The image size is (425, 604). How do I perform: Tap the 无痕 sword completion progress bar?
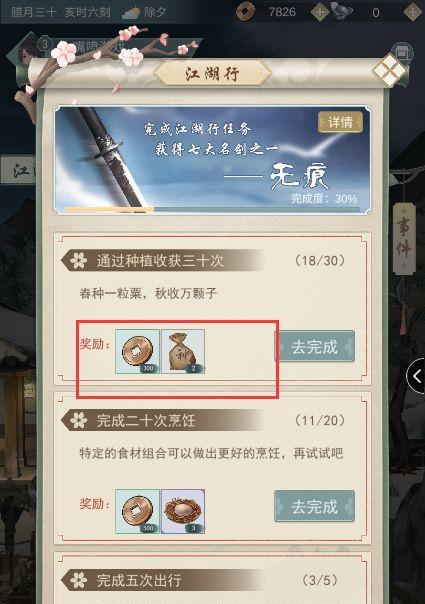click(212, 209)
